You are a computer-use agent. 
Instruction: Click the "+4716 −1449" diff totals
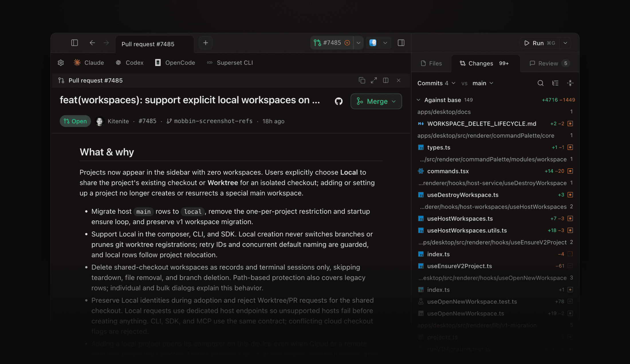558,100
